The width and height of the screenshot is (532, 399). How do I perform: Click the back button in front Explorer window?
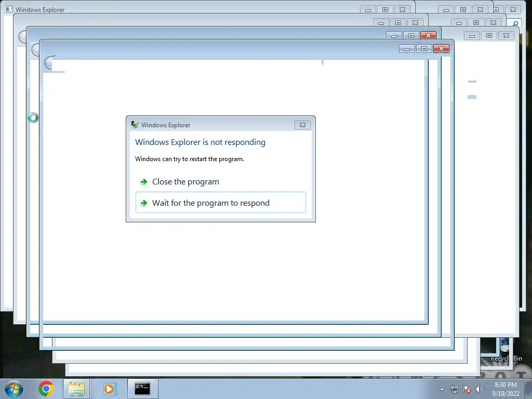point(49,63)
